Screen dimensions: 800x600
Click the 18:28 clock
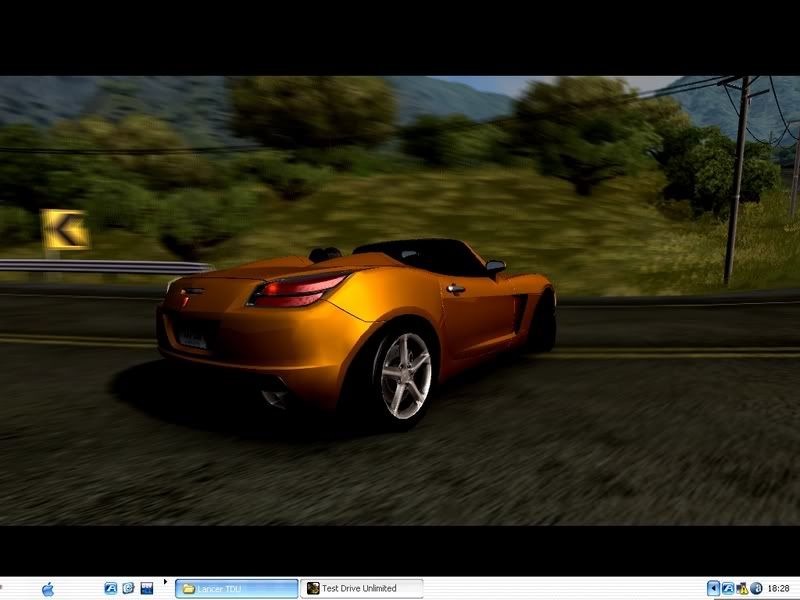(778, 589)
